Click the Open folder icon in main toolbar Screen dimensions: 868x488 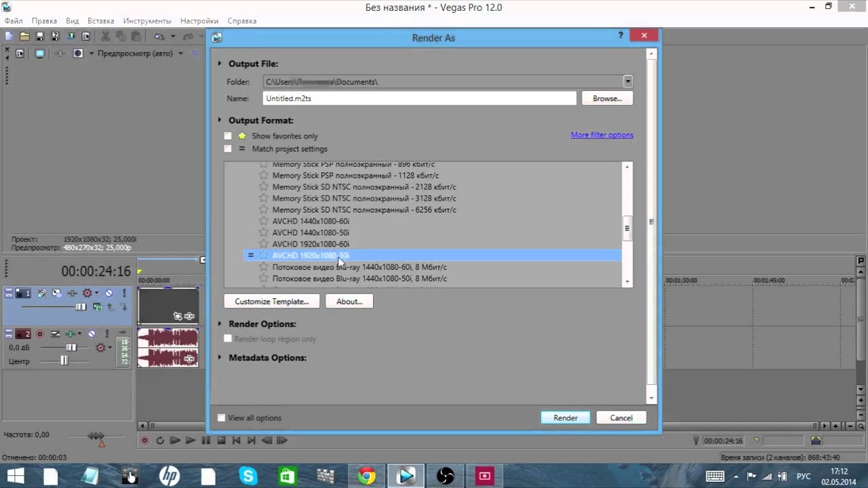click(x=24, y=36)
